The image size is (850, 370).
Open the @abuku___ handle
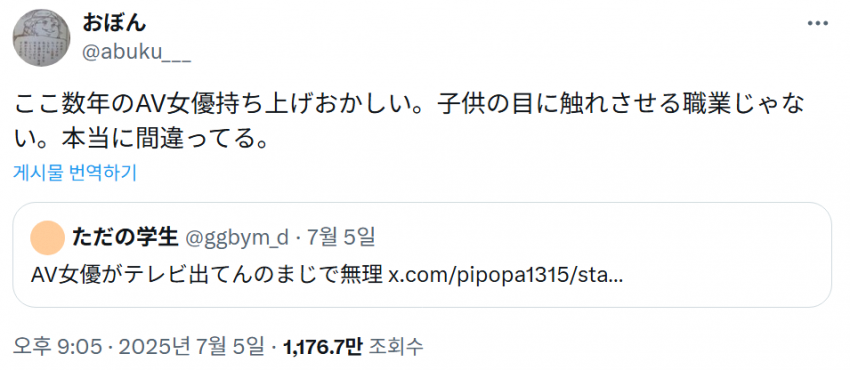(x=137, y=53)
